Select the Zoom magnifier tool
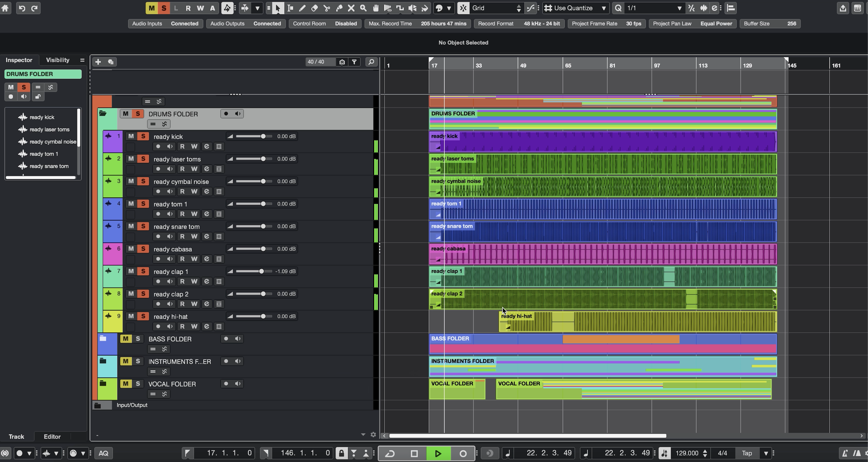This screenshot has height=462, width=868. 363,8
